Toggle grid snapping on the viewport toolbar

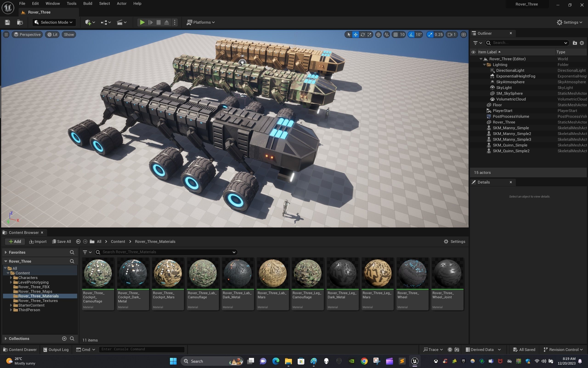coord(396,34)
